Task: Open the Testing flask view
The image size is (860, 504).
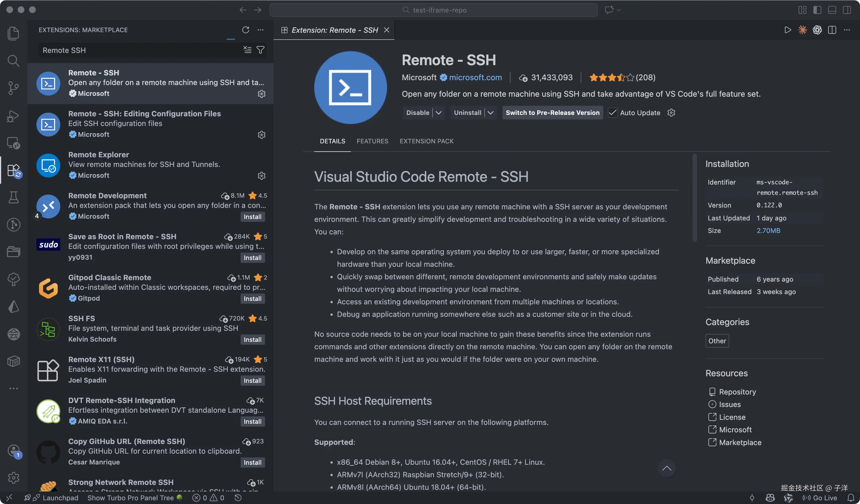Action: tap(13, 197)
